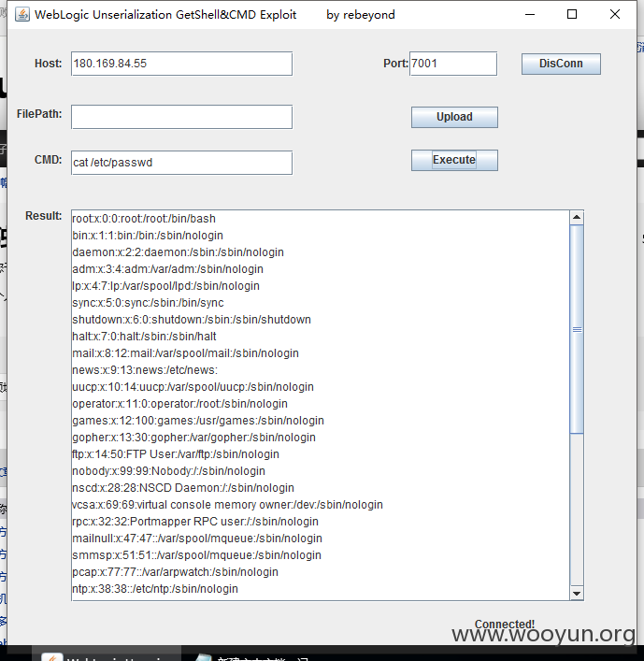Click the line starting with "pcap:x:77:77"
The width and height of the screenshot is (644, 661).
point(176,573)
